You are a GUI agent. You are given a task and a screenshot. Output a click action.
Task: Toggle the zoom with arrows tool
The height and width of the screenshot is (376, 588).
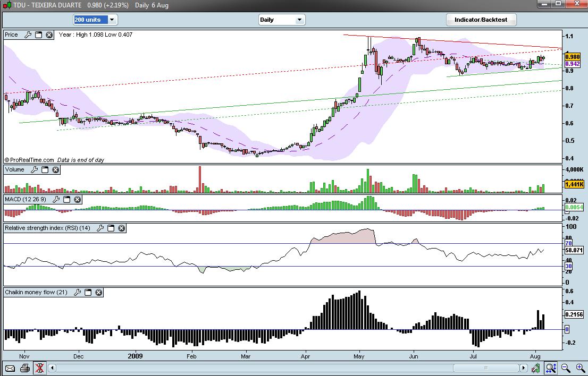tap(551, 368)
